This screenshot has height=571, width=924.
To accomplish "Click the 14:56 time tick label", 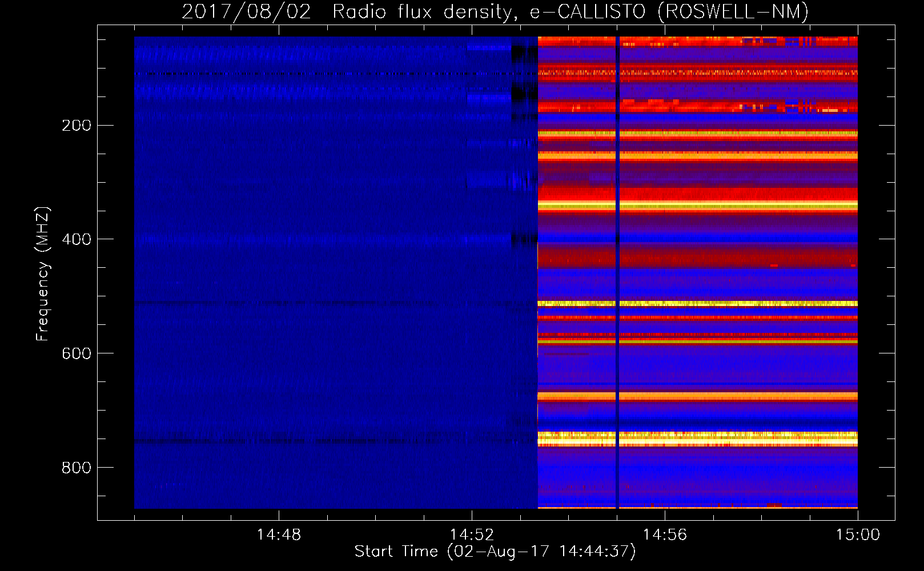I will tap(665, 535).
